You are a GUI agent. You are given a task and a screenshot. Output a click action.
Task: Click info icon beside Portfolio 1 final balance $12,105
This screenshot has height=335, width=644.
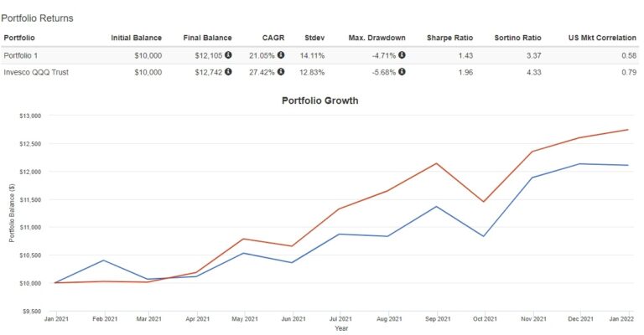[x=228, y=55]
